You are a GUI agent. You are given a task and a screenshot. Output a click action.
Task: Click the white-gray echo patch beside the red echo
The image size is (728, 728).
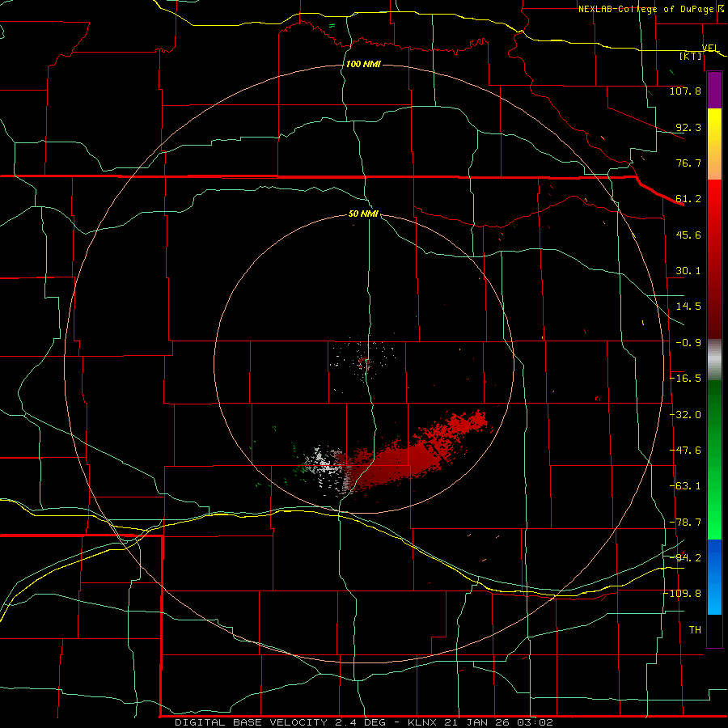pos(325,463)
